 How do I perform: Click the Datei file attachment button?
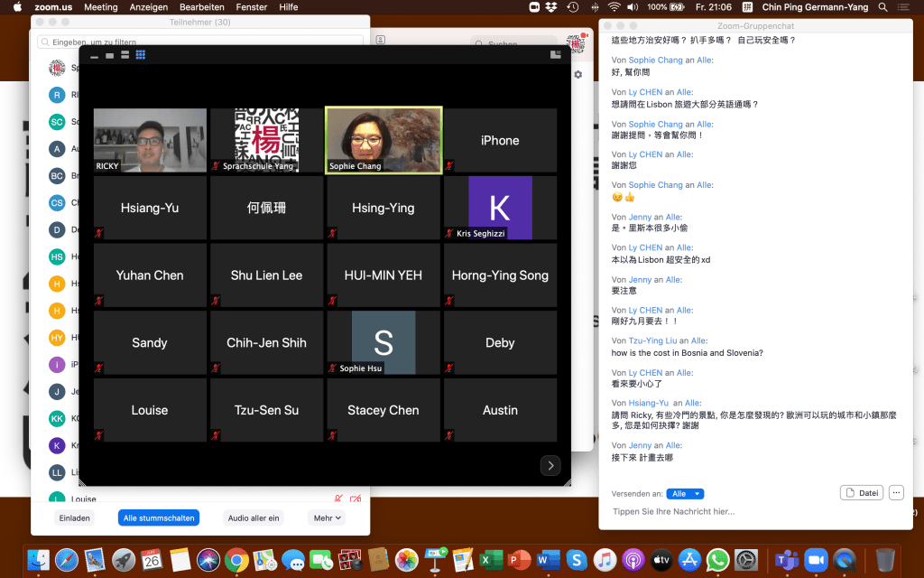(861, 492)
